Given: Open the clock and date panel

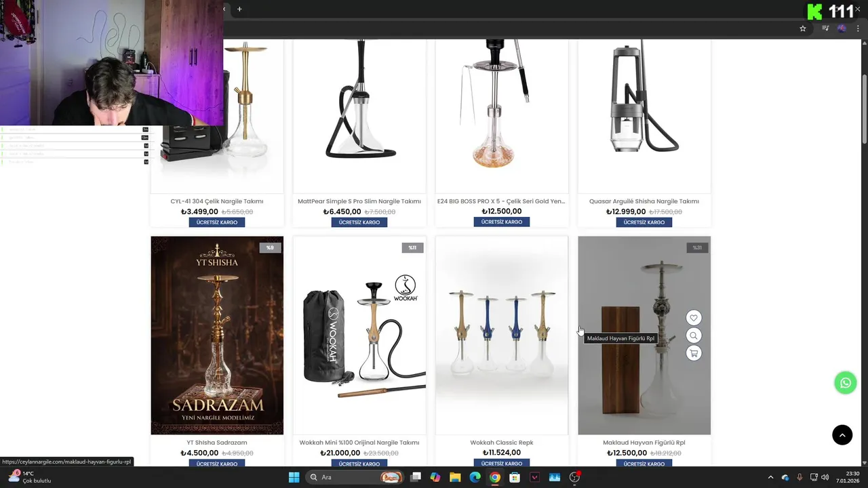Looking at the screenshot, I should coord(848,477).
